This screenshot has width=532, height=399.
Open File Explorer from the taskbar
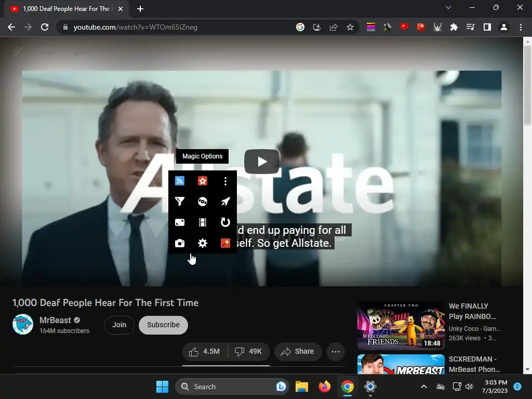pos(302,387)
